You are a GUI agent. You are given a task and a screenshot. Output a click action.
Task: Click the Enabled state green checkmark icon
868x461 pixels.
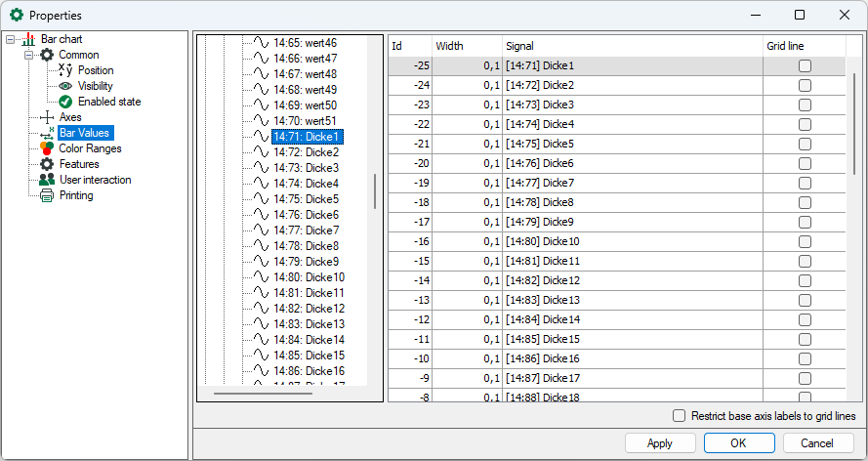click(x=65, y=102)
